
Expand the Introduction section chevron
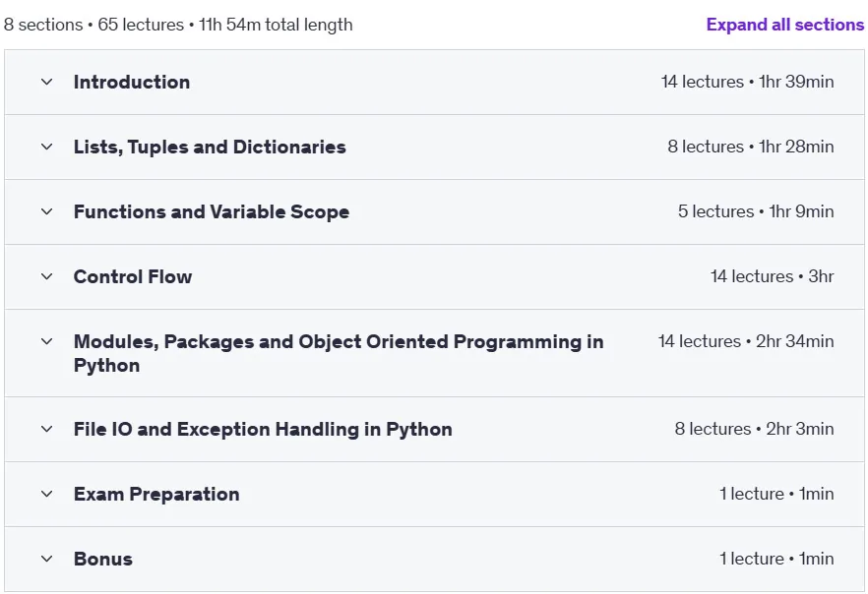(x=47, y=82)
